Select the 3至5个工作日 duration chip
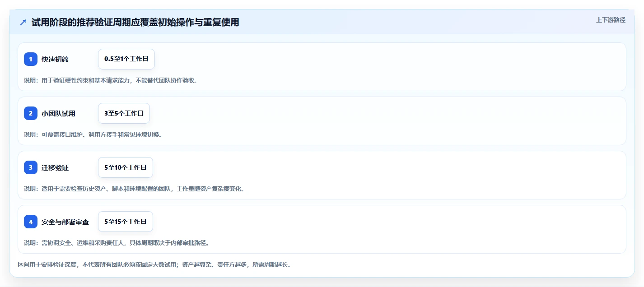The height and width of the screenshot is (287, 644). 124,113
